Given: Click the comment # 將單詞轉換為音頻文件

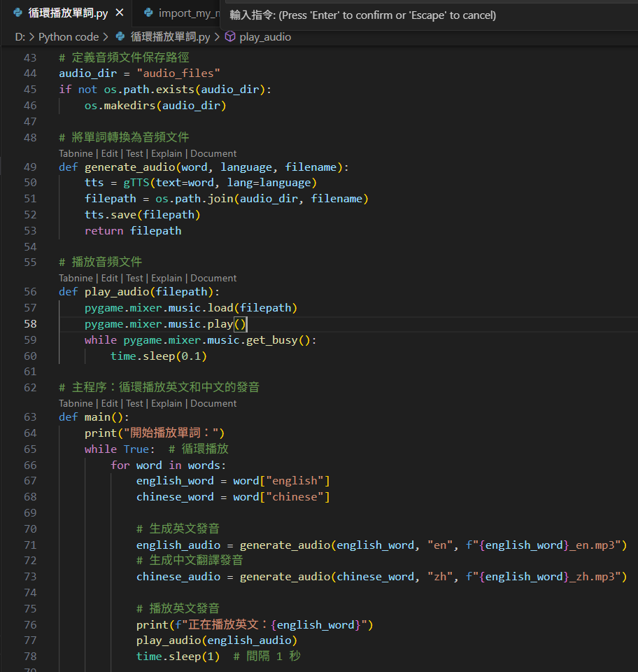Looking at the screenshot, I should (124, 137).
